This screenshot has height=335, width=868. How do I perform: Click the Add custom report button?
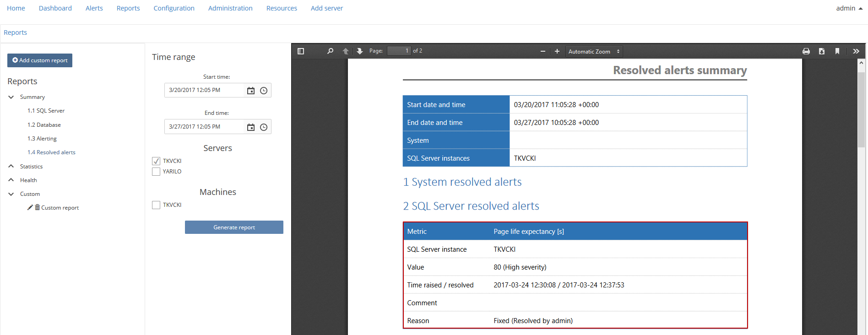coord(40,60)
